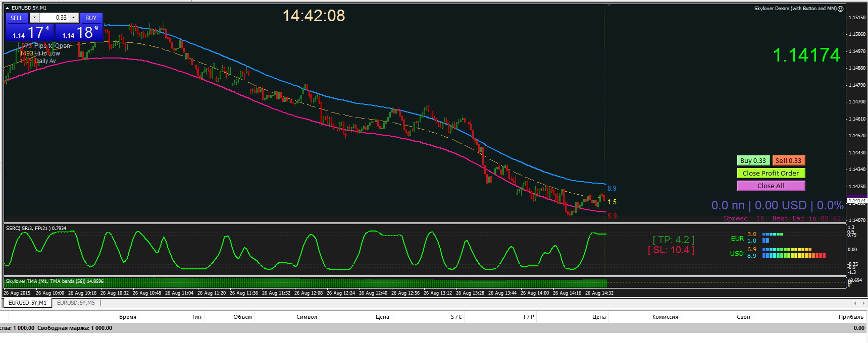Click Close Profit Order button
This screenshot has height=343, width=868.
click(x=771, y=173)
